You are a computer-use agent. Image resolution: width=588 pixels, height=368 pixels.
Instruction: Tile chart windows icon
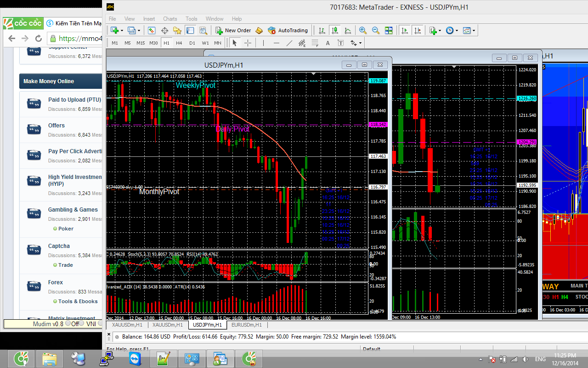(x=389, y=30)
